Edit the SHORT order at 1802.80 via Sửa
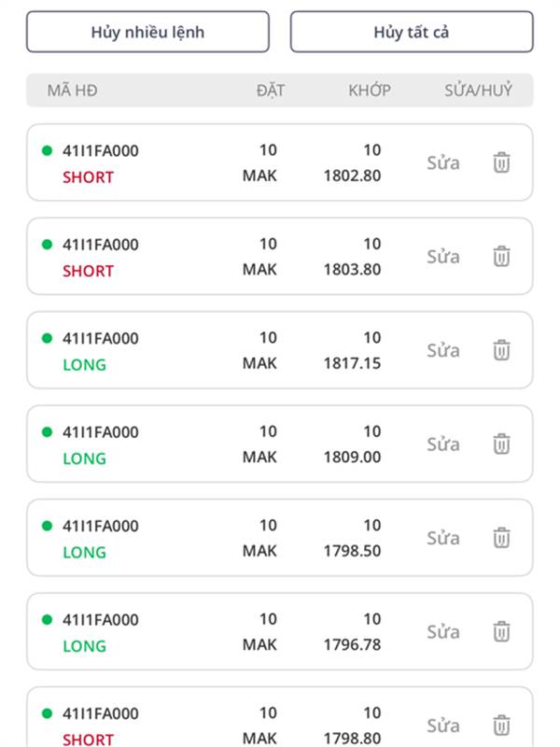Screen dimensions: 560x747 (443, 162)
